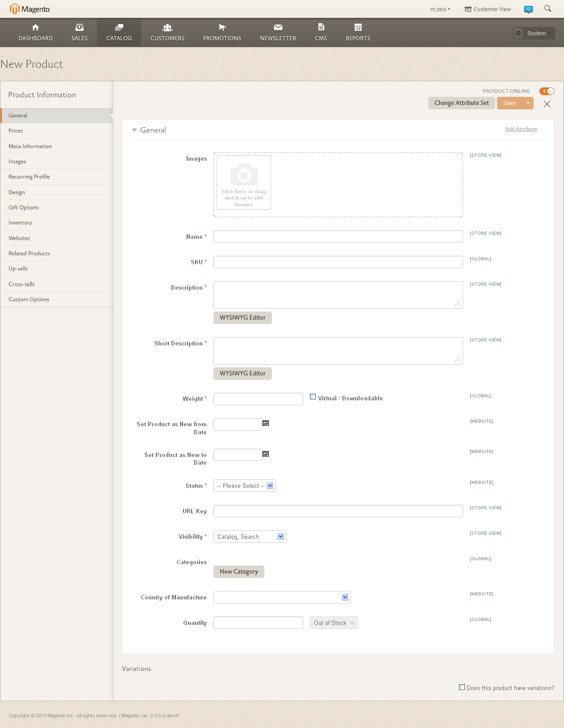This screenshot has height=728, width=564.
Task: Click the System gear icon
Action: click(518, 33)
